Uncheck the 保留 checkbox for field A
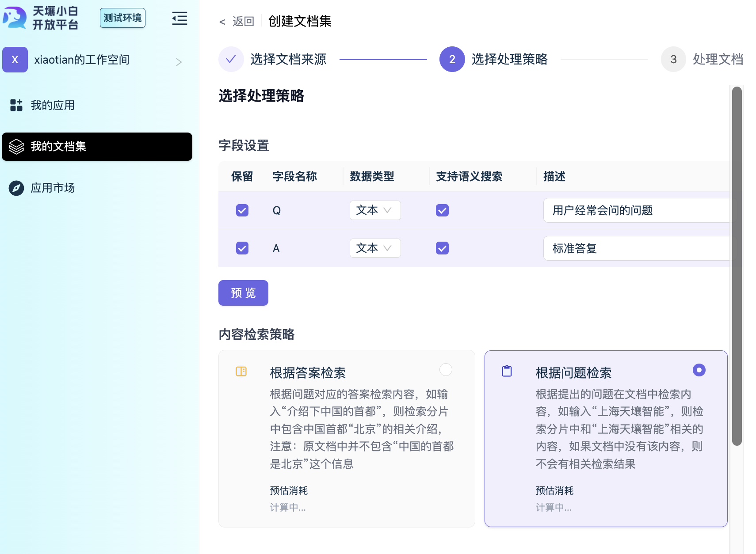756x554 pixels. (242, 248)
